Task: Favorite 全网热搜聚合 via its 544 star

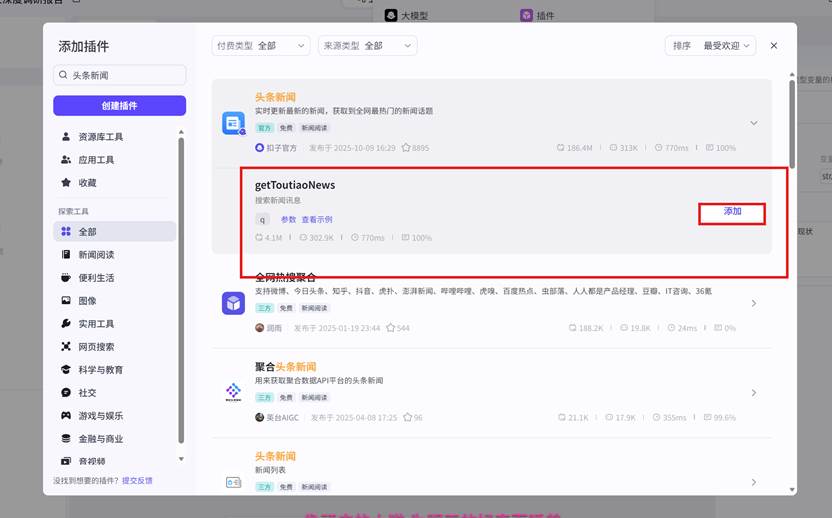Action: [x=391, y=327]
